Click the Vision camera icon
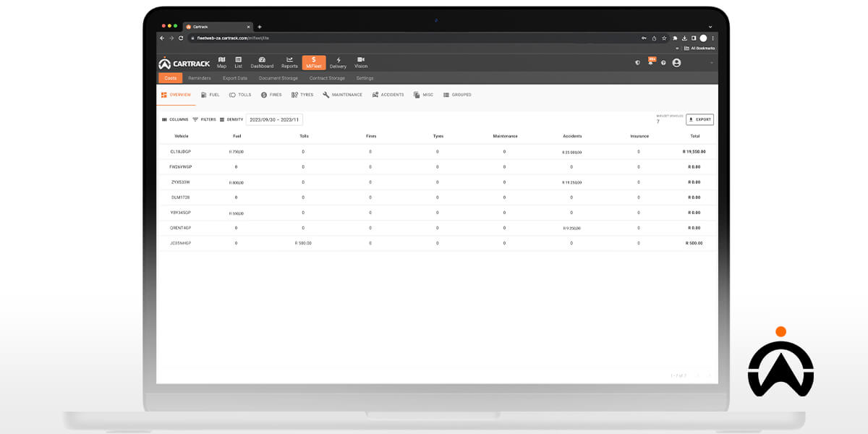 360,62
